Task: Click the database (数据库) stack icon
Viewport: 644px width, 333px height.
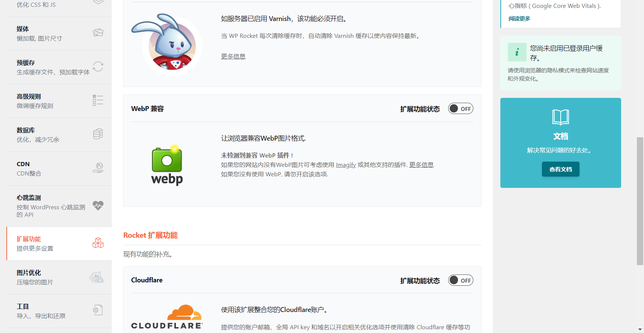Action: 98,134
